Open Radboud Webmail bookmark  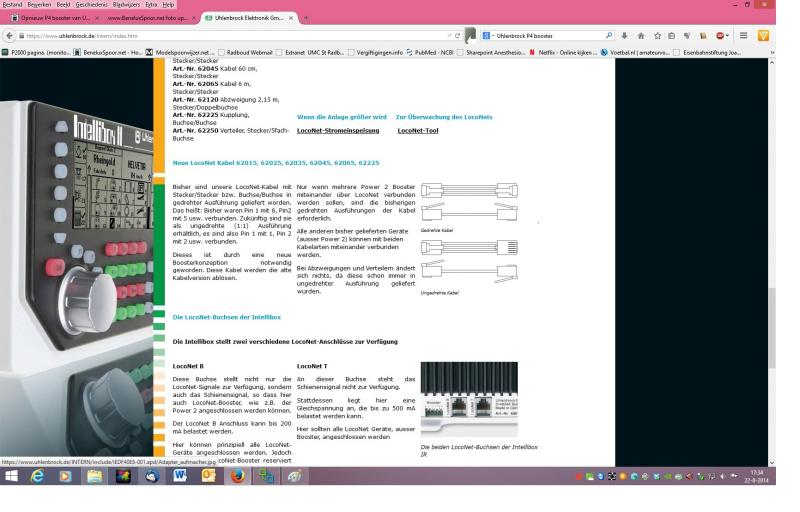coord(245,53)
